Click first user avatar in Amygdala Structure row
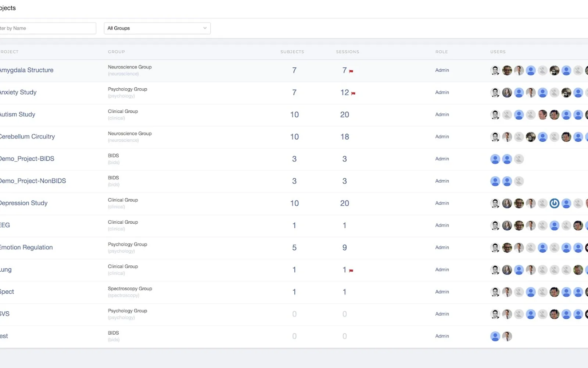The image size is (588, 368). coord(495,70)
